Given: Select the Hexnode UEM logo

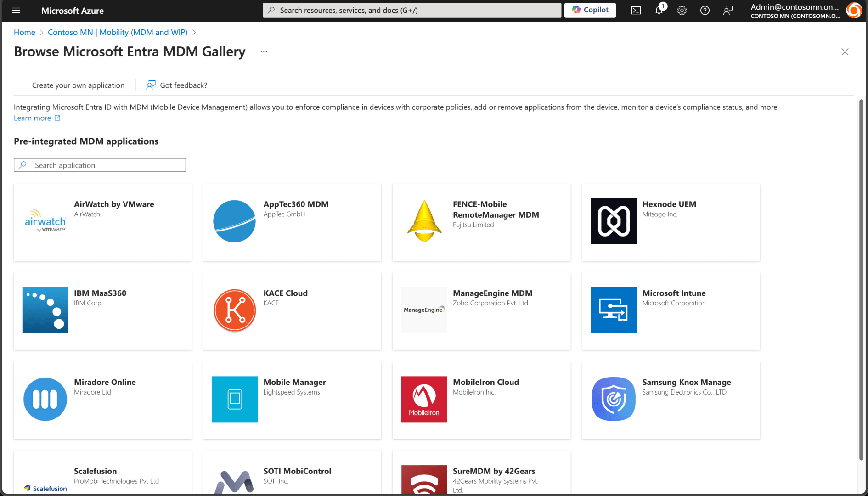Looking at the screenshot, I should (614, 221).
